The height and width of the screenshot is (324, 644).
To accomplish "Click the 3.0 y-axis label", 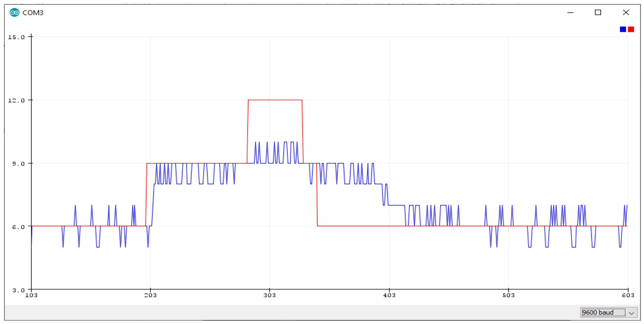I will [18, 290].
